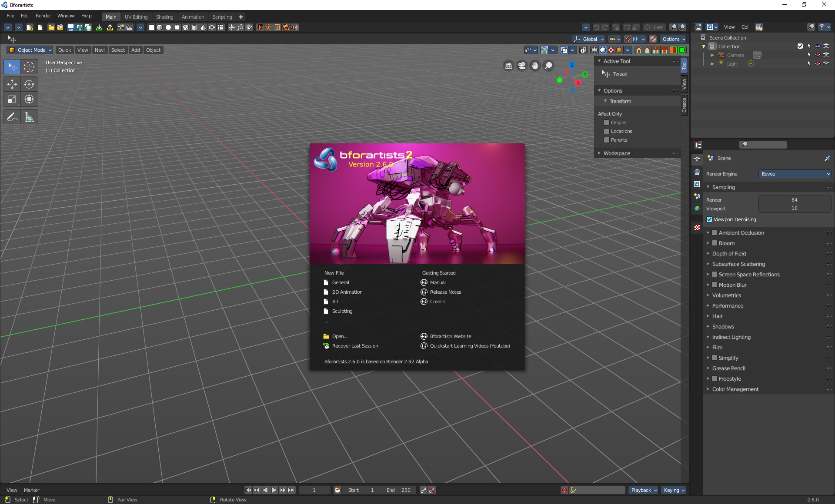This screenshot has height=504, width=835.
Task: Click the camera view icon in the viewport
Action: tap(522, 66)
